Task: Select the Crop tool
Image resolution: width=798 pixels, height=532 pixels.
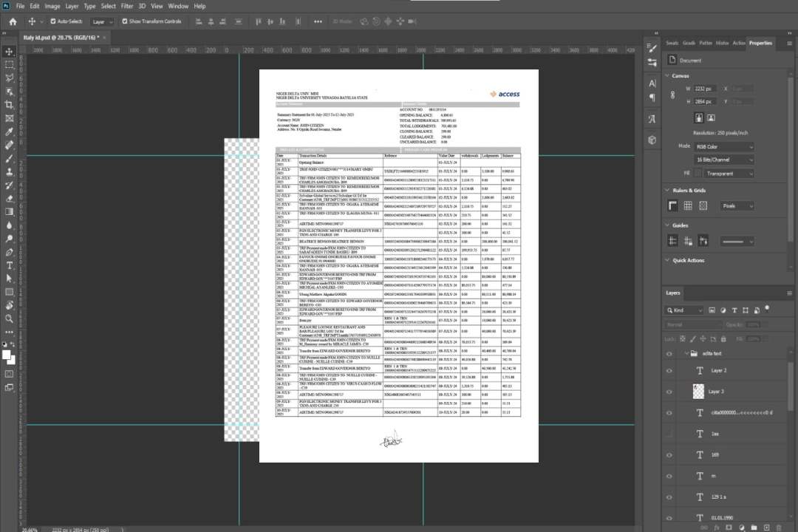Action: pos(9,105)
